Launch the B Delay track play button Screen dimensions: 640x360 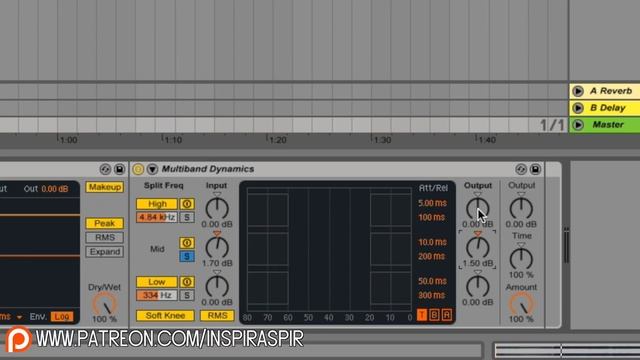578,108
